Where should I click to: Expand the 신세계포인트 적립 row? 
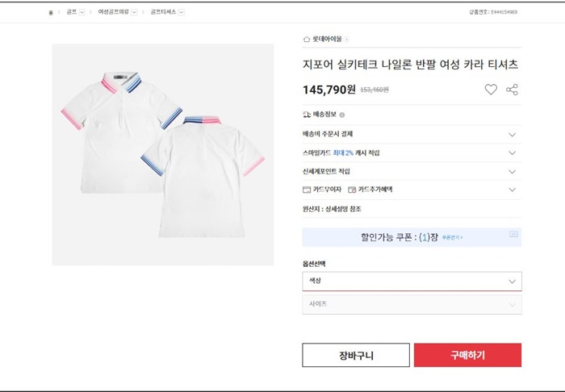pos(512,171)
